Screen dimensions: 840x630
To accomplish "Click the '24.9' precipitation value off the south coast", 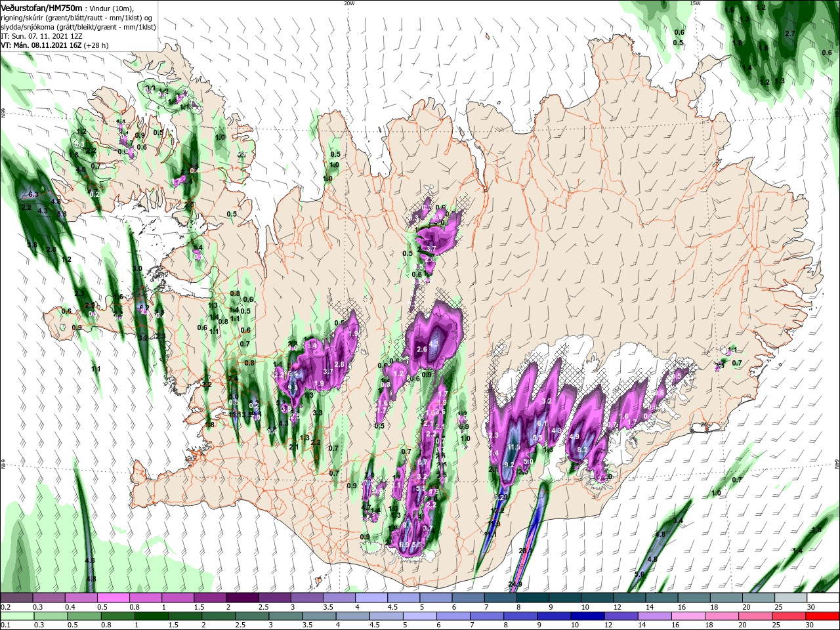I will pyautogui.click(x=515, y=584).
